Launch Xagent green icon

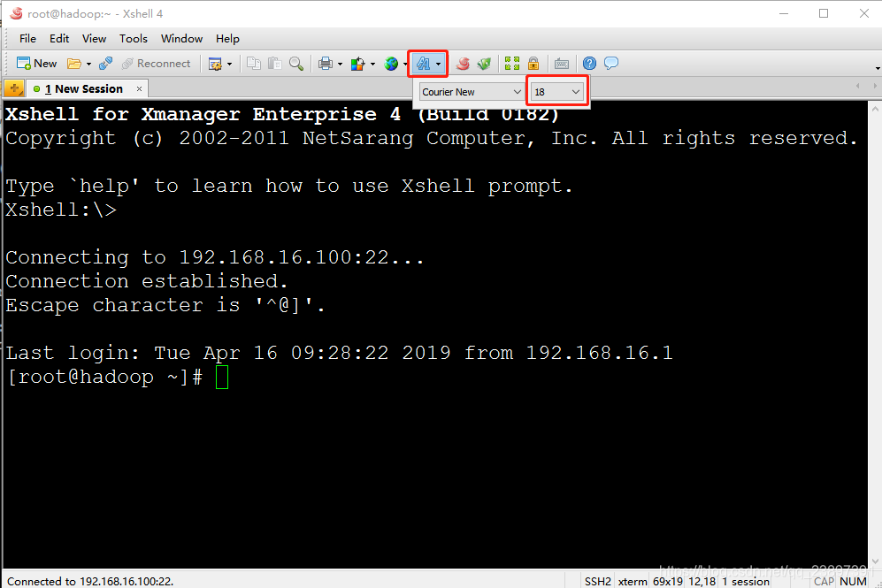click(x=484, y=64)
